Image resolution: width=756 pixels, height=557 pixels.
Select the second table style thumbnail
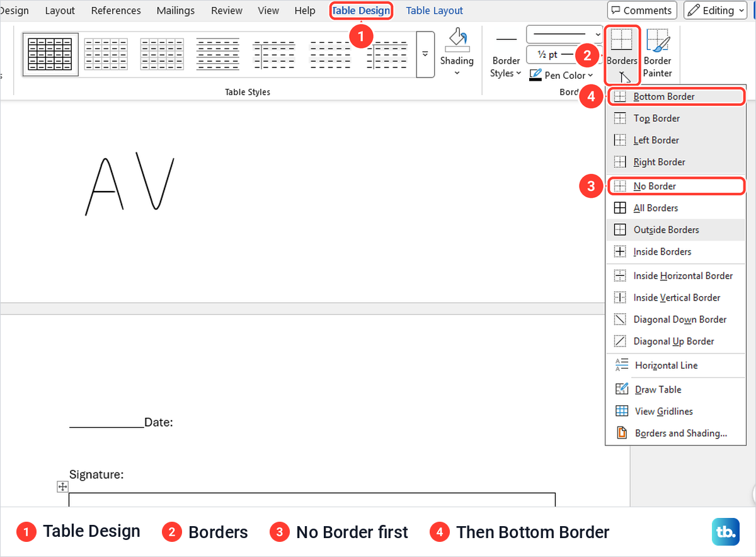pos(106,54)
